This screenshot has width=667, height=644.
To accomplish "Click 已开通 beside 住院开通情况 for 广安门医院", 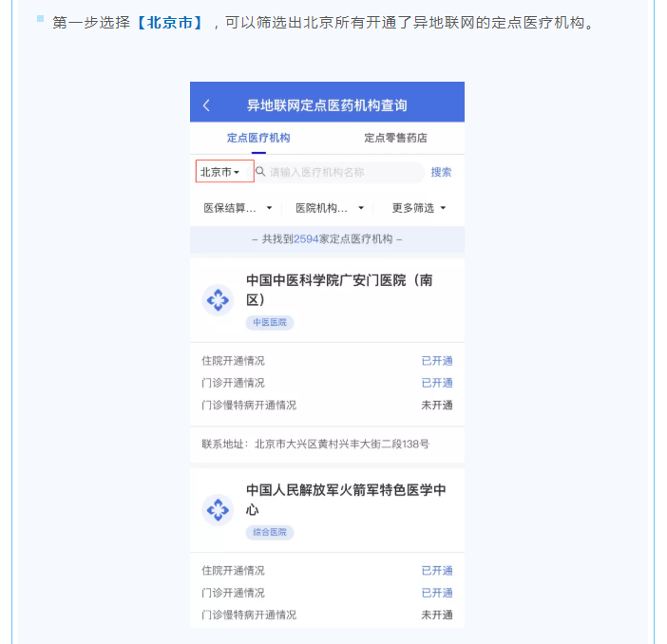I will tap(437, 361).
